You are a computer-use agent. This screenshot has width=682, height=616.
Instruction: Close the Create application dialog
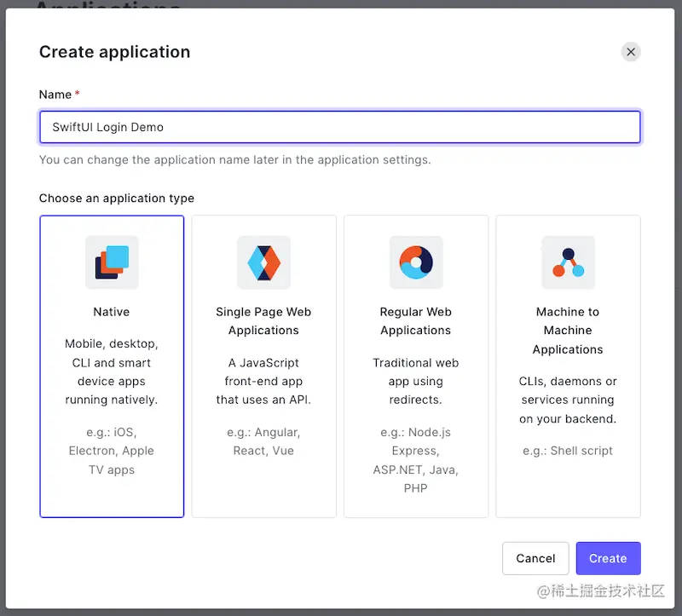(x=631, y=52)
